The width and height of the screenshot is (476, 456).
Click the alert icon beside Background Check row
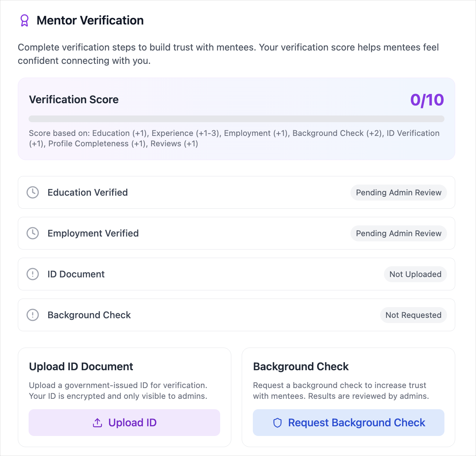33,315
